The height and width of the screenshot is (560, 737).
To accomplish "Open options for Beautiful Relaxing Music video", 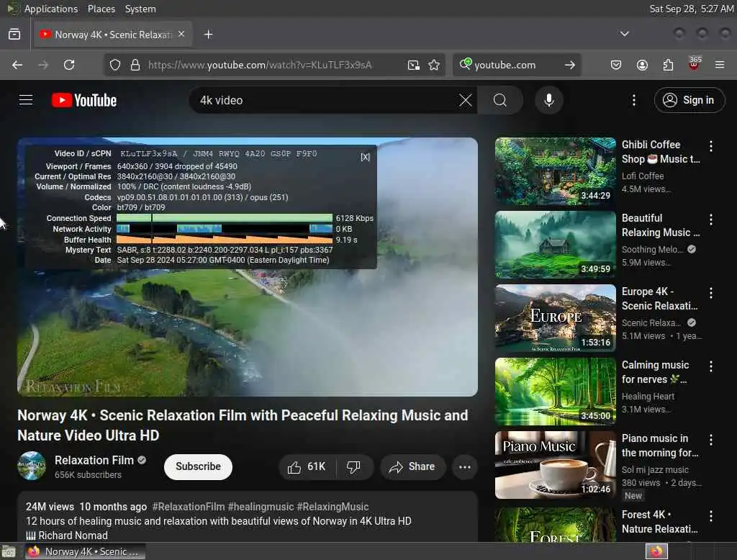I will click(710, 220).
